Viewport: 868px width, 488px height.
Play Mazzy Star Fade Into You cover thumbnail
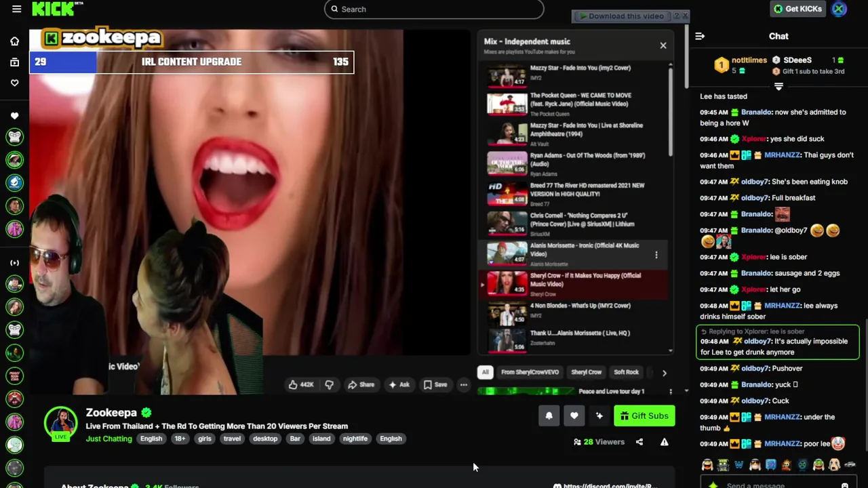click(507, 75)
